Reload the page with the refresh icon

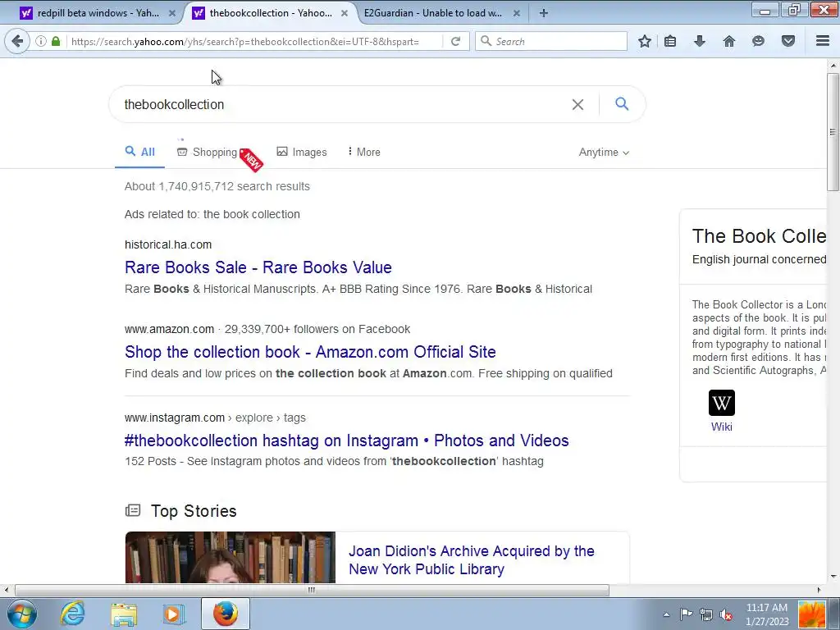[455, 41]
